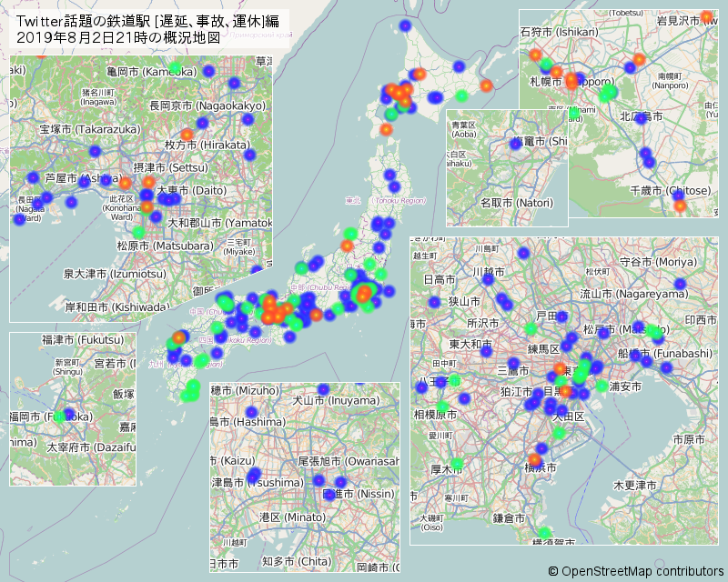This screenshot has width=728, height=582.
Task: Click the 市原市 label
Action: click(689, 439)
